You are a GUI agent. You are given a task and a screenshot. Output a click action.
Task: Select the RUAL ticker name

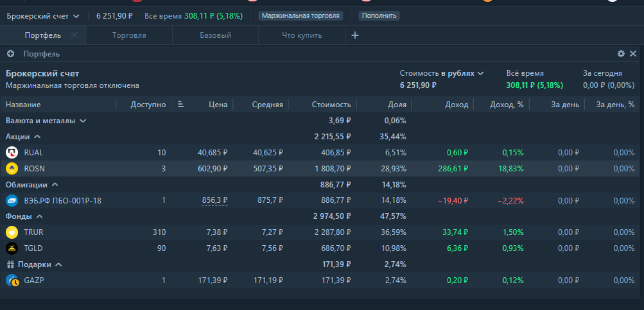click(33, 153)
